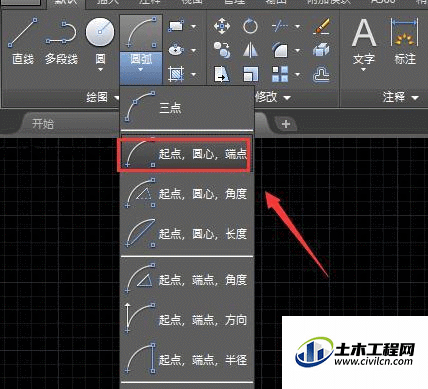Select the Rectangle draw tool

(176, 26)
